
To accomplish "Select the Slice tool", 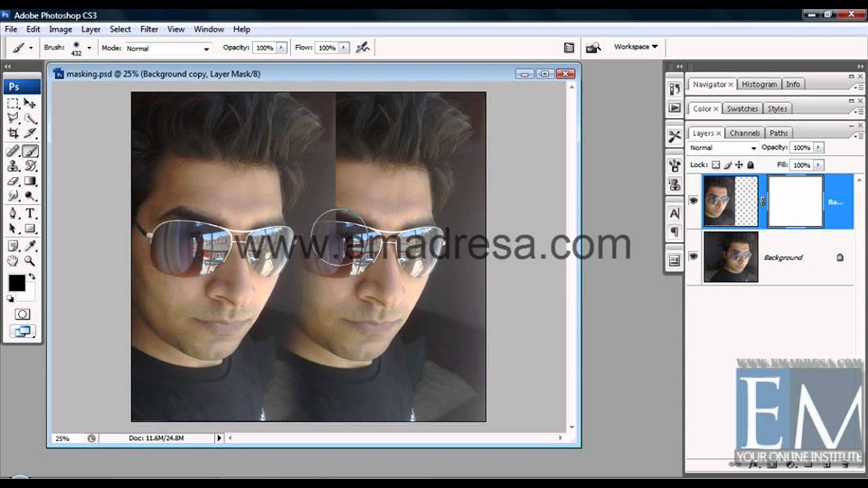I will tap(30, 134).
